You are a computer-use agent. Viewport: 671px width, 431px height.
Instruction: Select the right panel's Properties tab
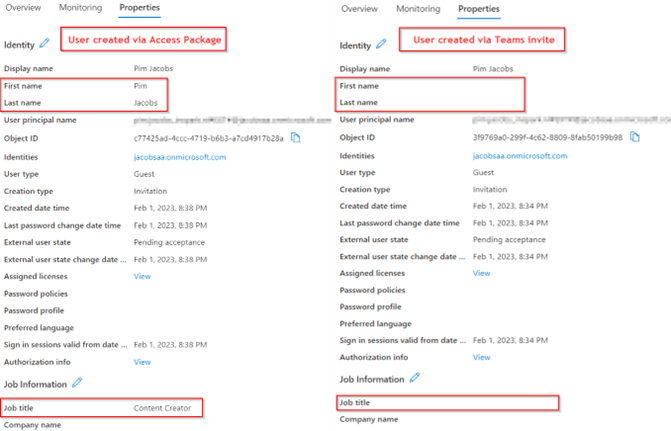pos(478,9)
